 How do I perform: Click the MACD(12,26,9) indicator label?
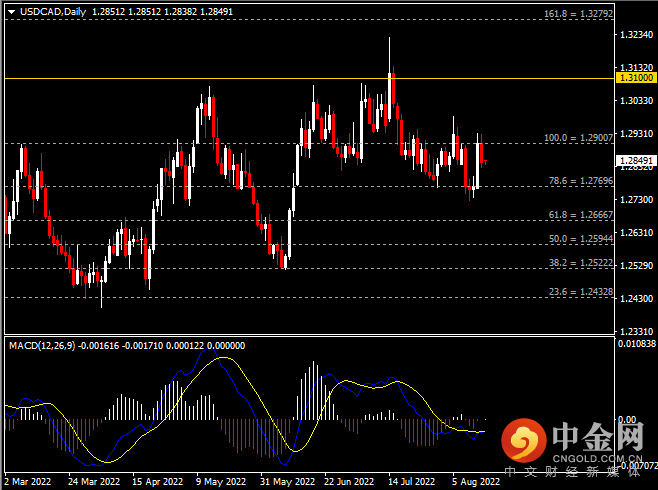pos(42,346)
